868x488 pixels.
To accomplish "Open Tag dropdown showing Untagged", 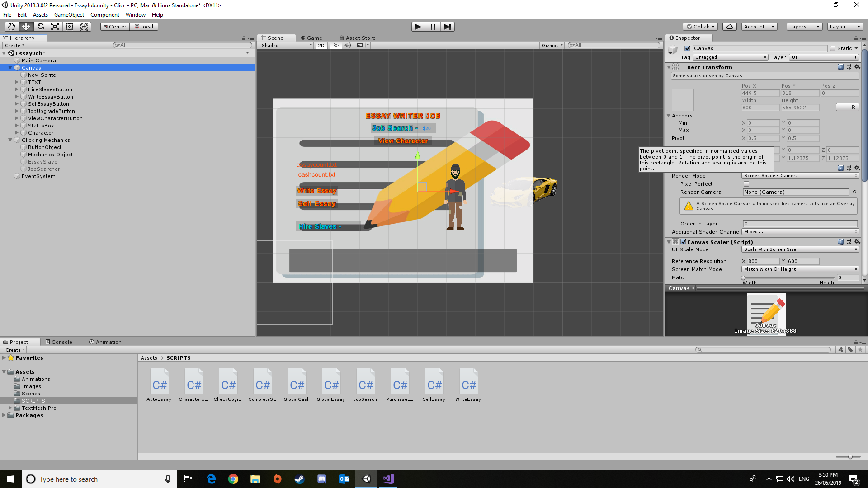I will click(x=730, y=57).
